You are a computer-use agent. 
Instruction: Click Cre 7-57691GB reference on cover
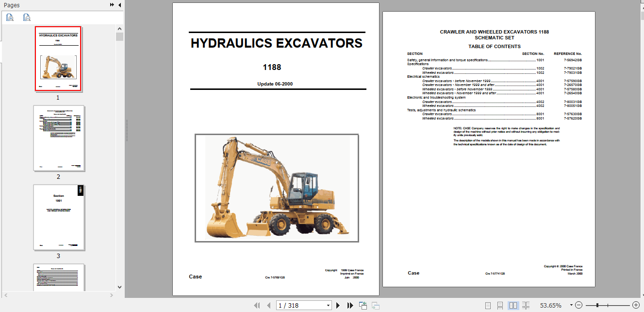pos(275,277)
